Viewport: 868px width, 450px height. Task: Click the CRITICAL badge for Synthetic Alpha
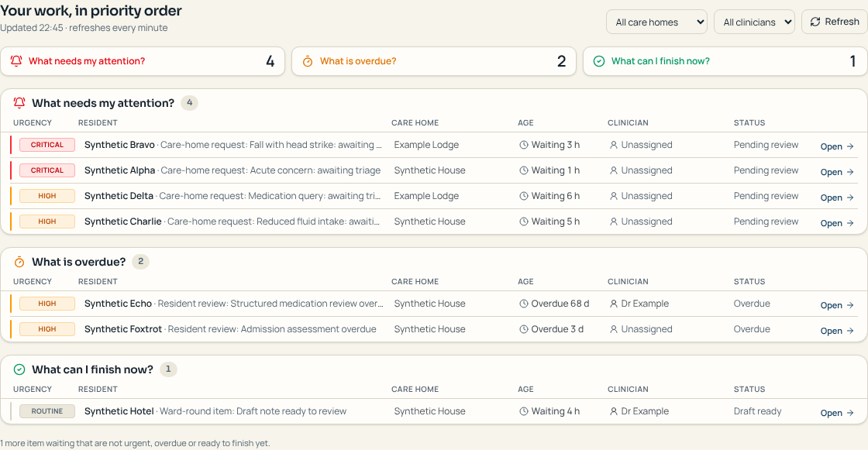coord(47,170)
